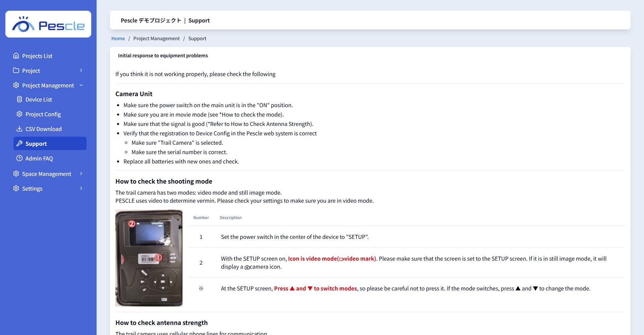Click the Space Management gear icon

[16, 174]
